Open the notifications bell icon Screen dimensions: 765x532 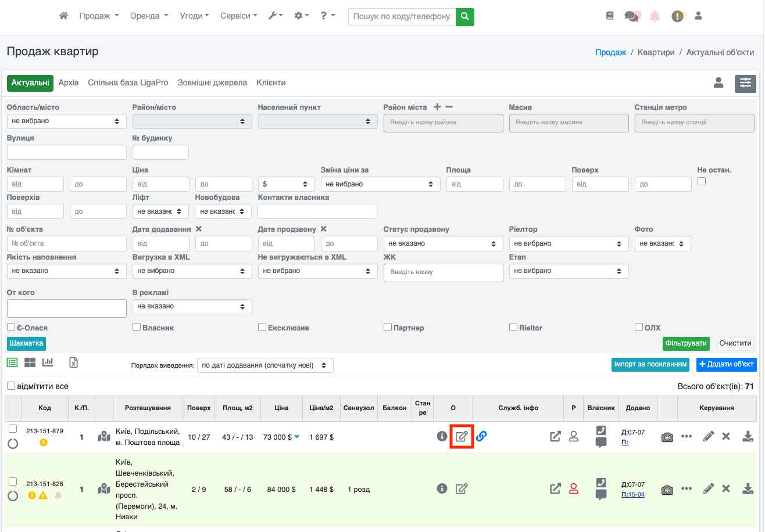[655, 16]
